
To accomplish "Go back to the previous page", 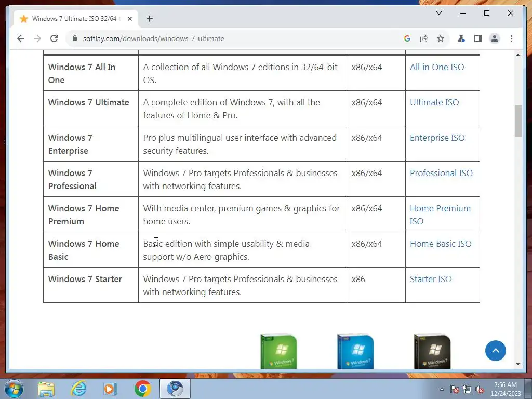I will 21,38.
